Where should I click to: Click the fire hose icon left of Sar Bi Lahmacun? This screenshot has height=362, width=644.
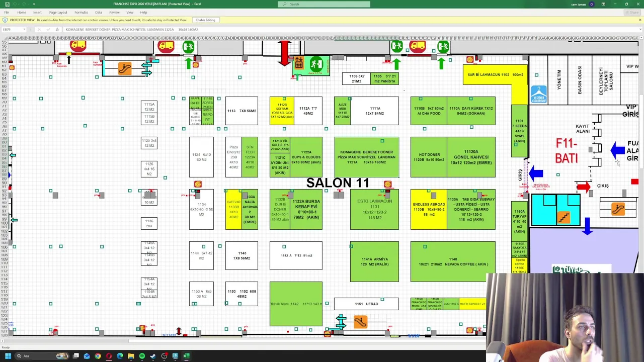coord(470,60)
